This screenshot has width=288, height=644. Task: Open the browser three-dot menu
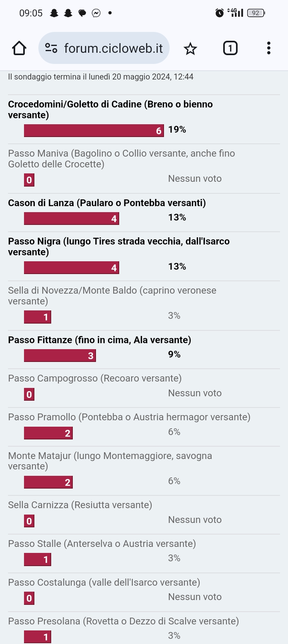click(x=269, y=48)
